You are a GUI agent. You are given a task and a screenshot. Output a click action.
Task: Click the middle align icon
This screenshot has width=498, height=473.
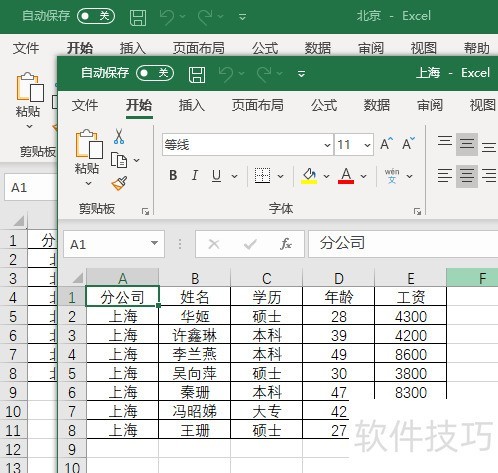(x=467, y=144)
